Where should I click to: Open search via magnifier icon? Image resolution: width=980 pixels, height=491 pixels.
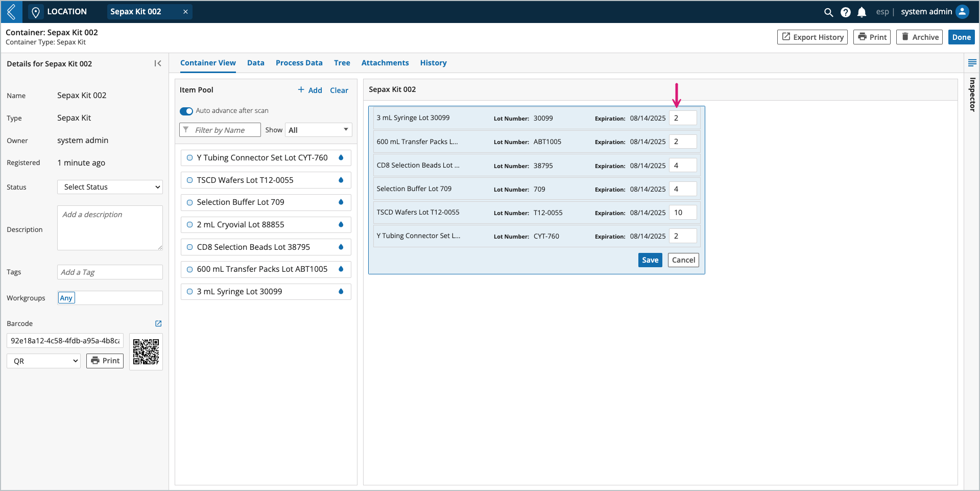pyautogui.click(x=828, y=12)
